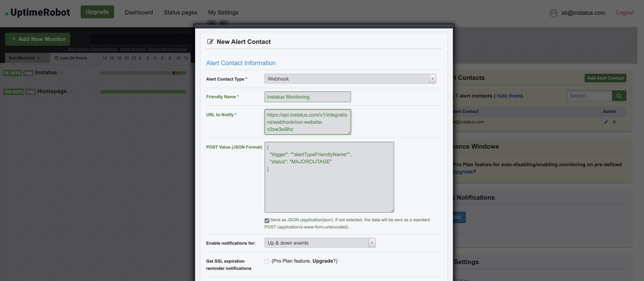644x281 pixels.
Task: Click into the Friendly Name input field
Action: click(307, 97)
